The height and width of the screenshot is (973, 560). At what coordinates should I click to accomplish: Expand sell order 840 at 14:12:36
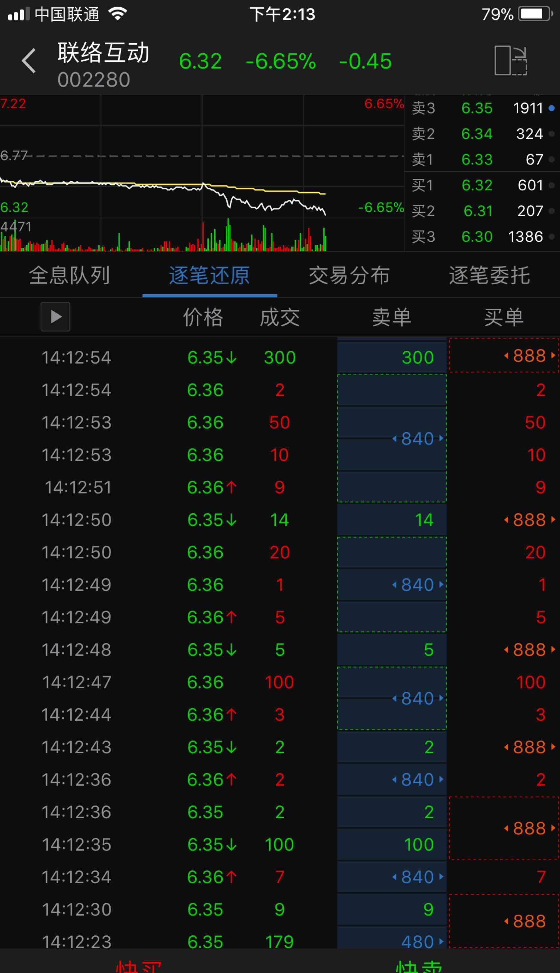[x=418, y=779]
